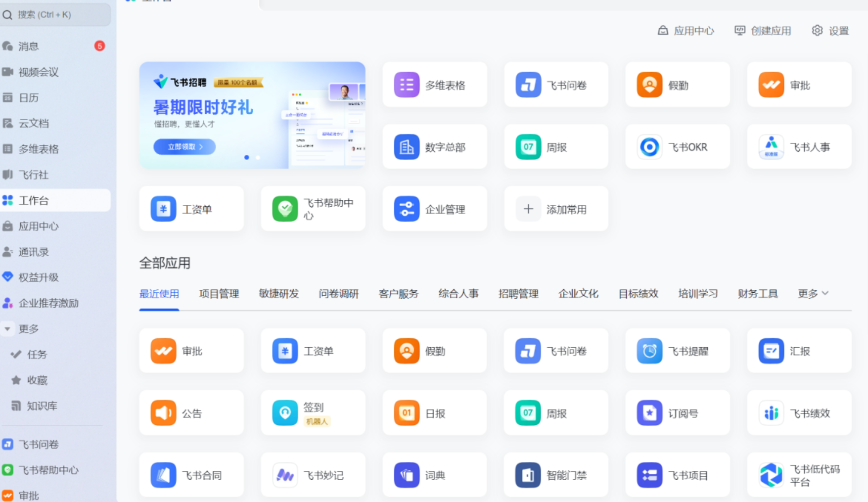Expand the 更多 category dropdown

(x=813, y=294)
